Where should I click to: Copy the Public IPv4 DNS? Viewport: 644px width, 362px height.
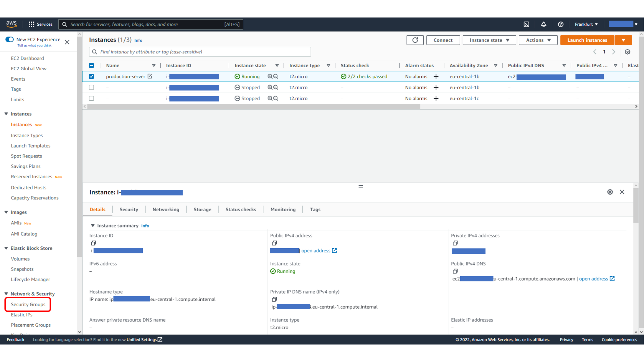tap(455, 271)
